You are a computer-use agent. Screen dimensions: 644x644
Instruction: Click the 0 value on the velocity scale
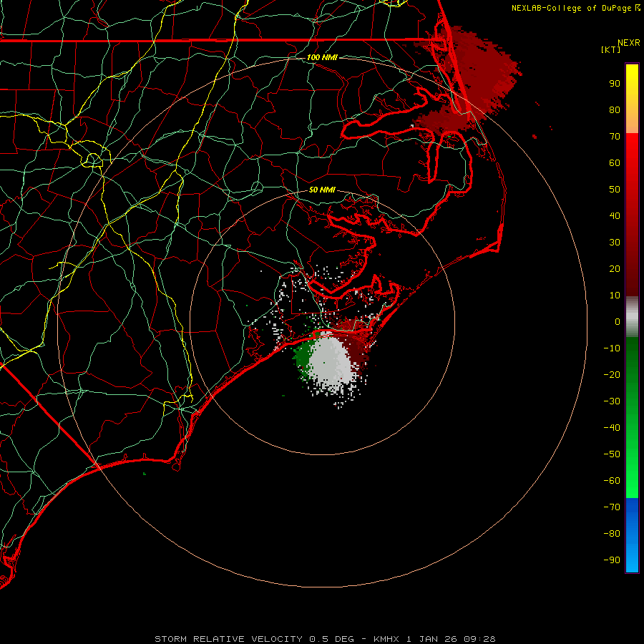pos(618,322)
